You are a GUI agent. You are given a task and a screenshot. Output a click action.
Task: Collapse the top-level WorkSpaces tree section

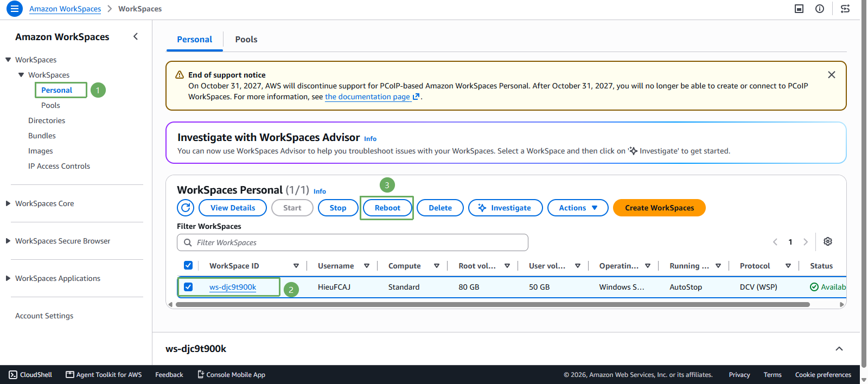point(8,60)
